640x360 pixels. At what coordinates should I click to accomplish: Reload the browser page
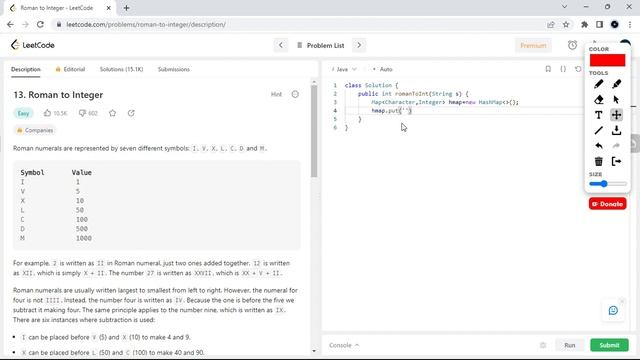click(x=40, y=24)
